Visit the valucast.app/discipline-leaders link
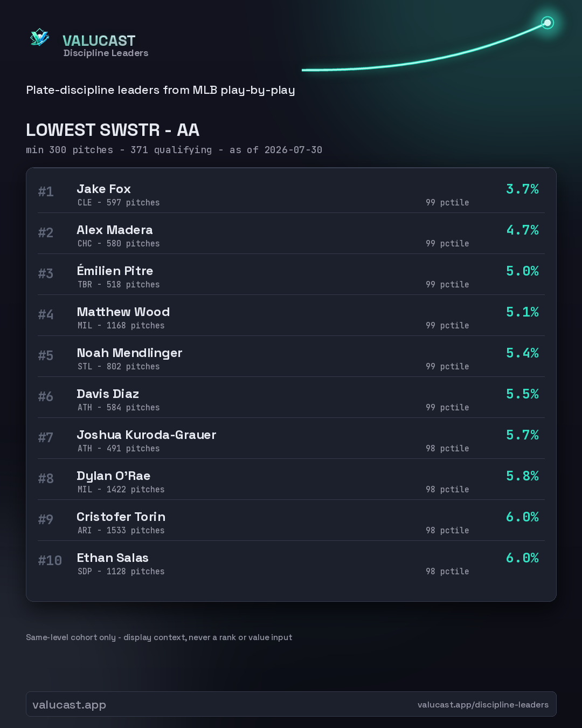This screenshot has width=582, height=728. 483,704
